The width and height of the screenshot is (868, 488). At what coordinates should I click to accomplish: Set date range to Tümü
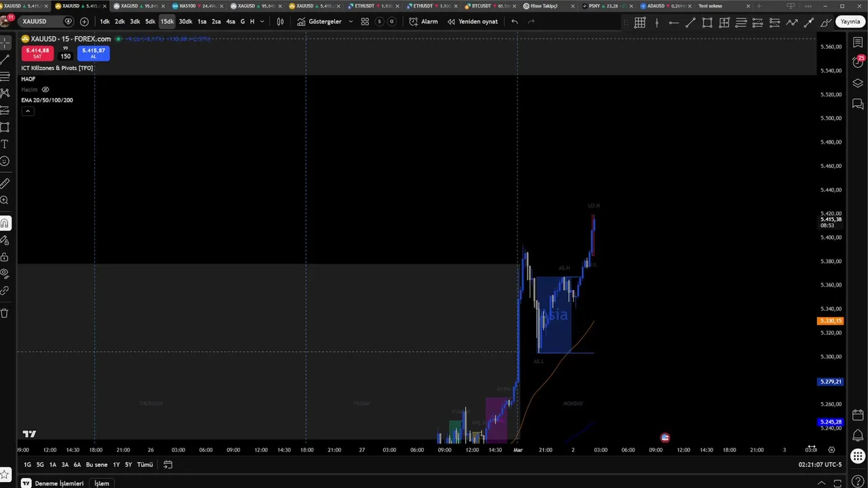(145, 465)
